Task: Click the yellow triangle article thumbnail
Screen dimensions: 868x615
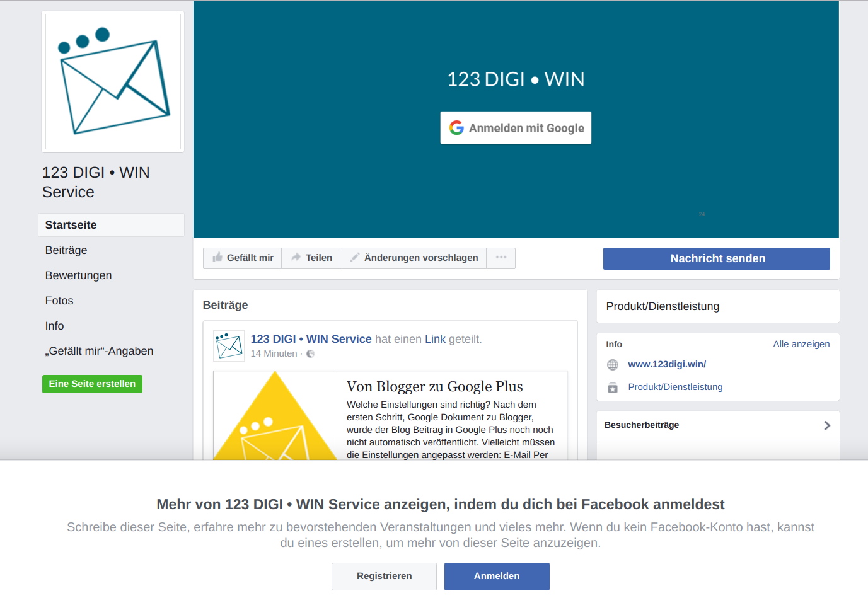Action: click(275, 416)
